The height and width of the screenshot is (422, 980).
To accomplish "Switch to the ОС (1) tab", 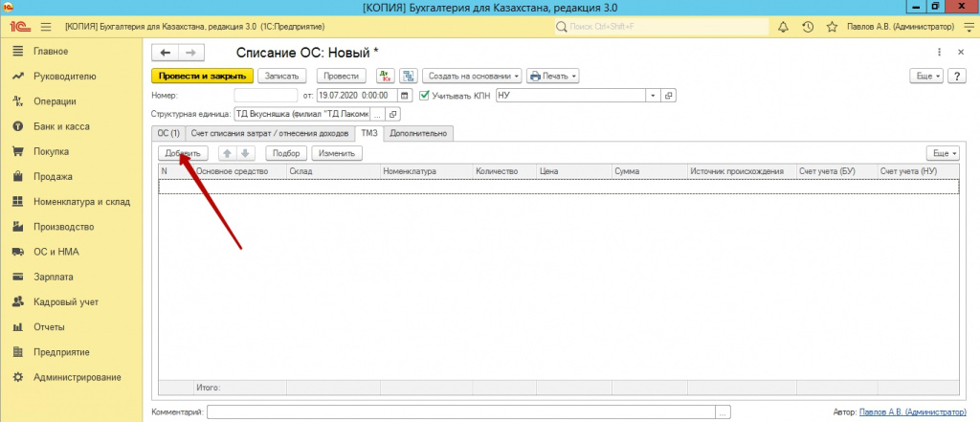I will [168, 133].
